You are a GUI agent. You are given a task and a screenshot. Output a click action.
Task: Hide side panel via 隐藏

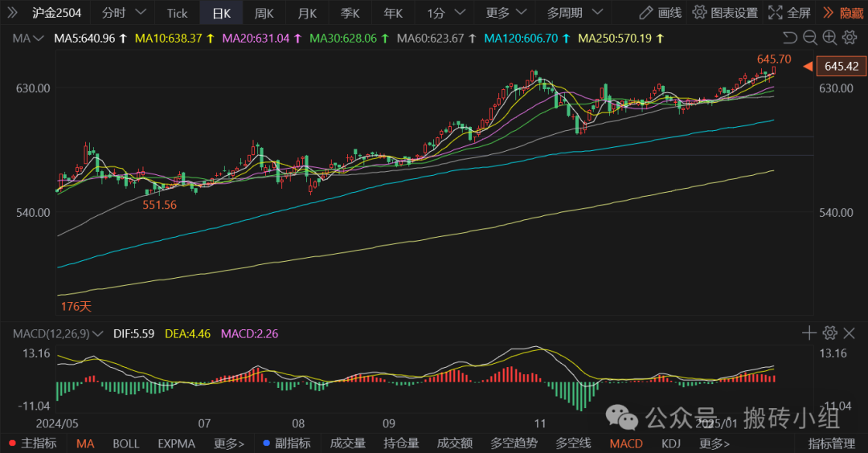[843, 13]
